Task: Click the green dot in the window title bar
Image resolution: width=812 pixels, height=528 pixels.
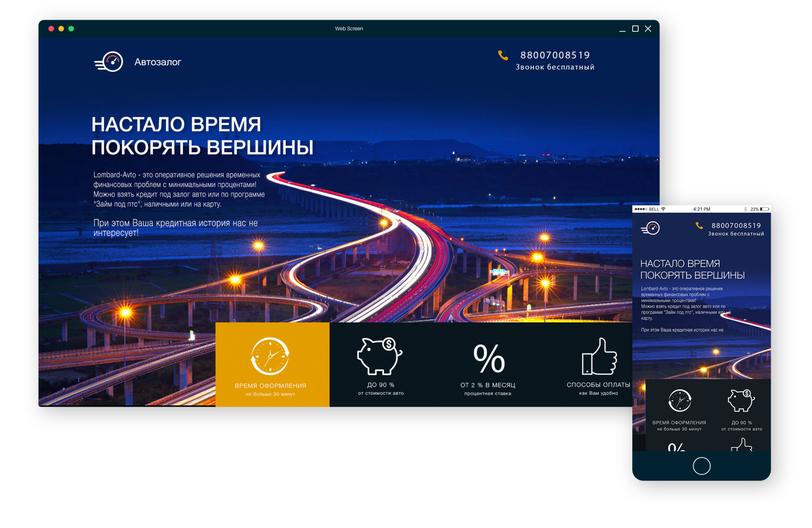Action: tap(72, 29)
